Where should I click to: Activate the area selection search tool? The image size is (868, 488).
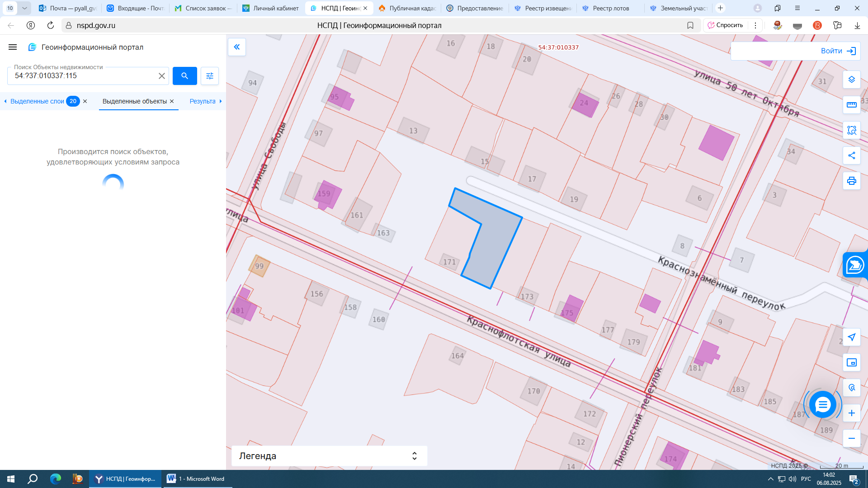851,130
